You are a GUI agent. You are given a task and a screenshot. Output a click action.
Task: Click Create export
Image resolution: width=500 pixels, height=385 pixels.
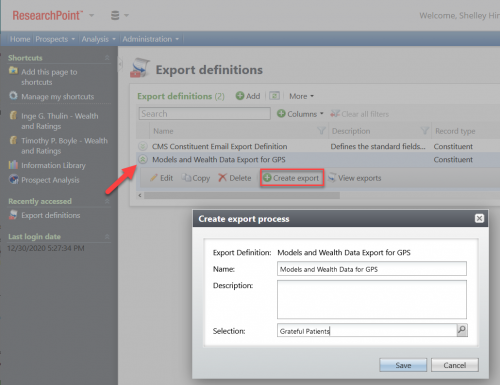[x=292, y=178]
